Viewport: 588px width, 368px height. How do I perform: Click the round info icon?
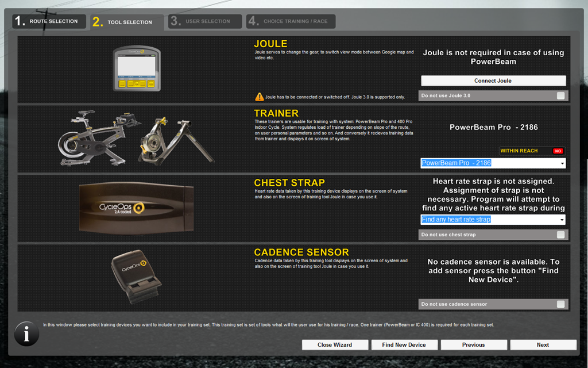tap(26, 333)
